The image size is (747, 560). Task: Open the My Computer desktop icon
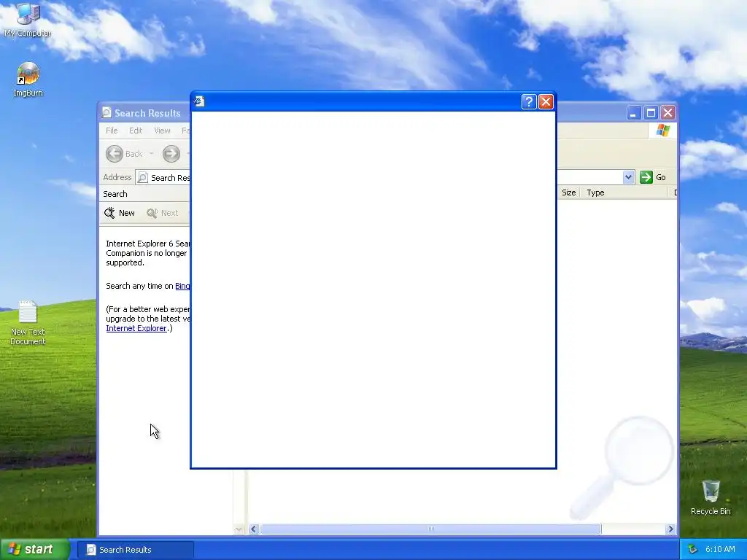pos(28,19)
